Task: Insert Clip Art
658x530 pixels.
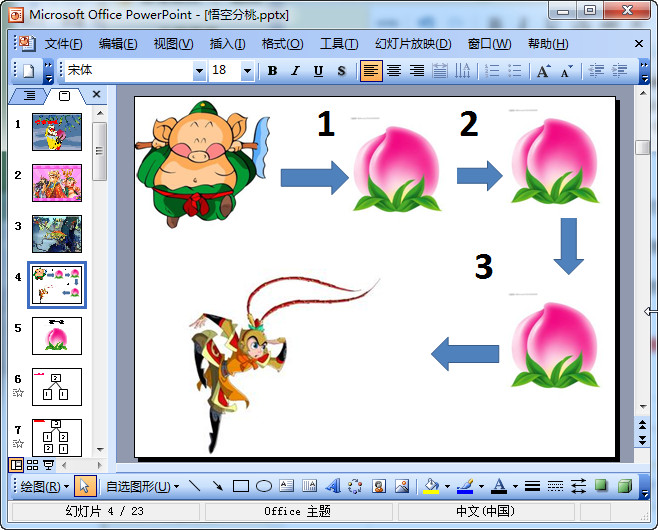Action: tap(379, 486)
